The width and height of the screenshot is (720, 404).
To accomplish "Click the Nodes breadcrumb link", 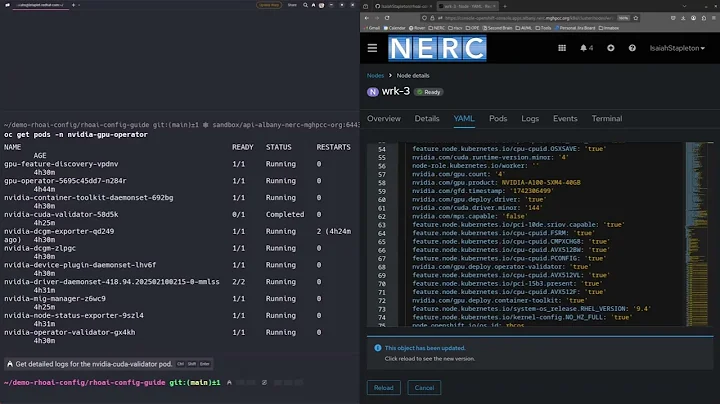I will (x=375, y=75).
